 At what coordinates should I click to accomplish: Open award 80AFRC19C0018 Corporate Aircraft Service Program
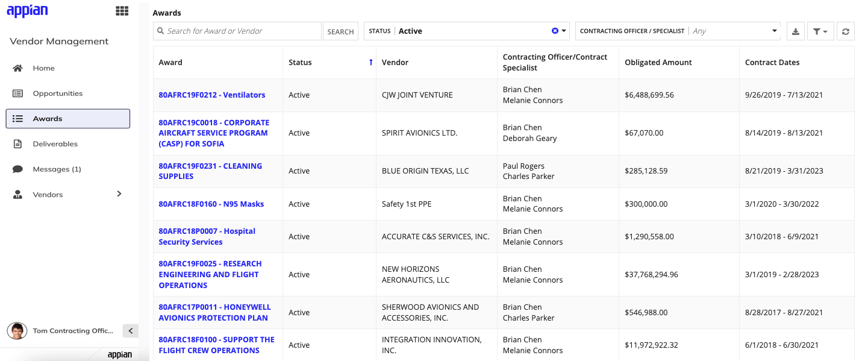(214, 133)
